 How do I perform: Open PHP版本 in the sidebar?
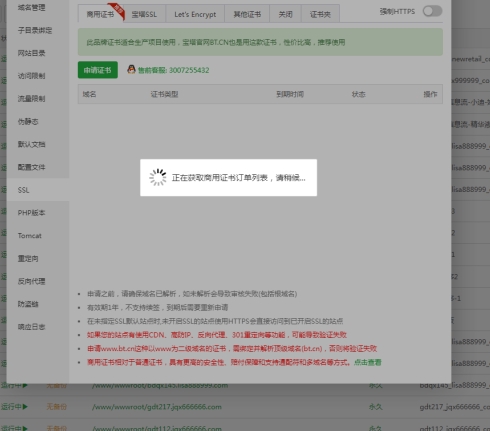tap(31, 213)
